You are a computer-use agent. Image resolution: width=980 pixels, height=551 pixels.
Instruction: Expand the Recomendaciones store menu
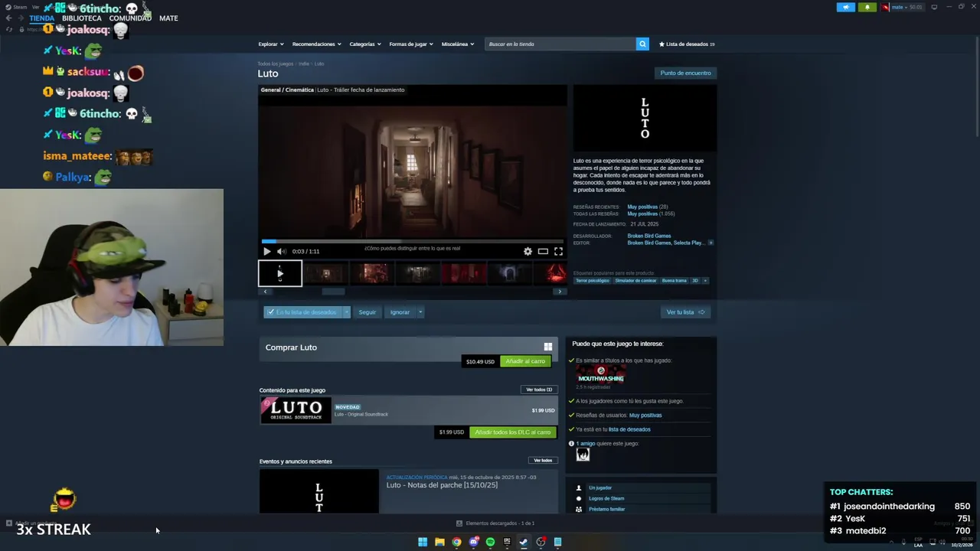pos(316,44)
